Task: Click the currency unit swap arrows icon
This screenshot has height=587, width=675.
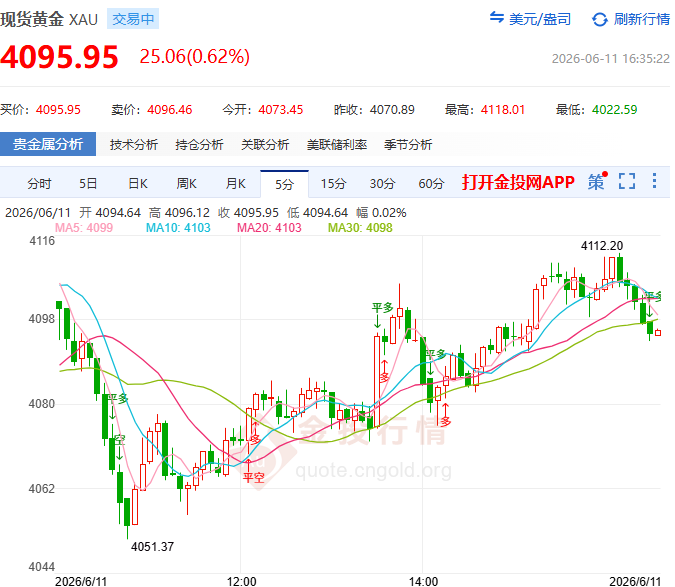Action: coord(496,18)
